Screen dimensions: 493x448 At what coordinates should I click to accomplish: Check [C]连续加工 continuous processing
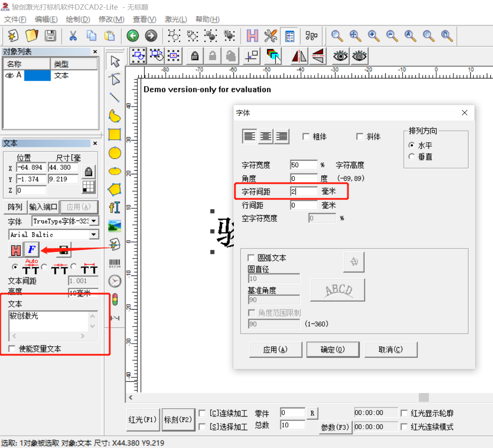click(202, 413)
